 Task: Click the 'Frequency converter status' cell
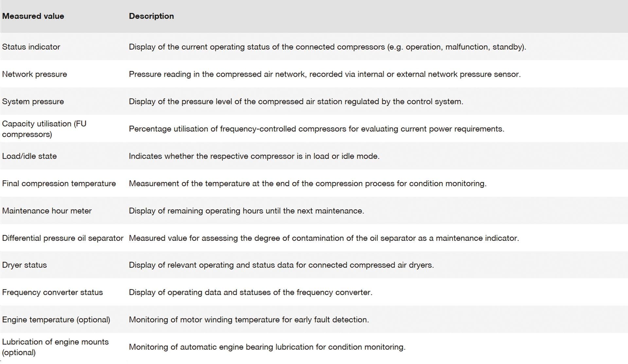click(x=52, y=292)
